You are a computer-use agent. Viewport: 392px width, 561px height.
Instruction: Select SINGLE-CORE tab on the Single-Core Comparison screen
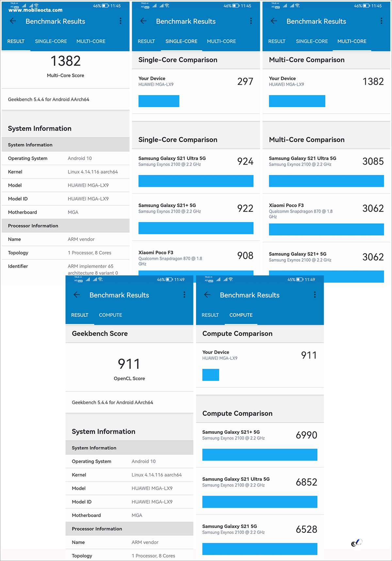tap(181, 41)
